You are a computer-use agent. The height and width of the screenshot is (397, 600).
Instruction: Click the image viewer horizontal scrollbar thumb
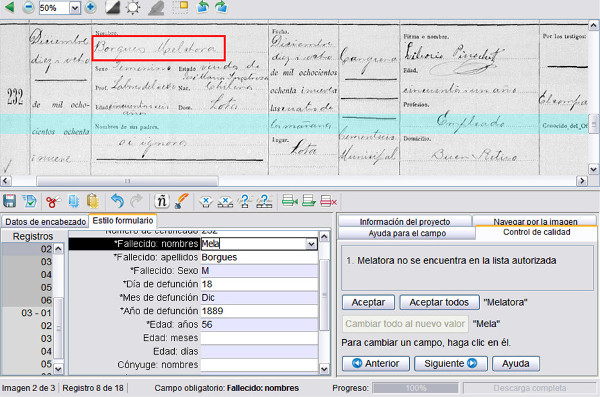[127, 180]
